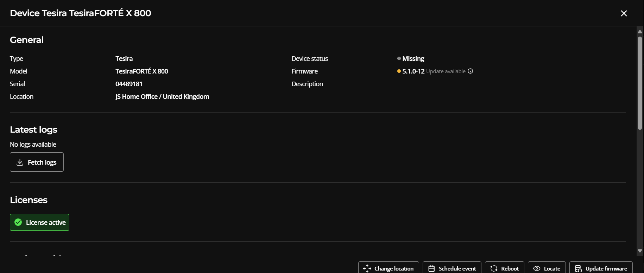This screenshot has height=273, width=644.
Task: Click the vertical scrollbar thumb
Action: click(640, 83)
